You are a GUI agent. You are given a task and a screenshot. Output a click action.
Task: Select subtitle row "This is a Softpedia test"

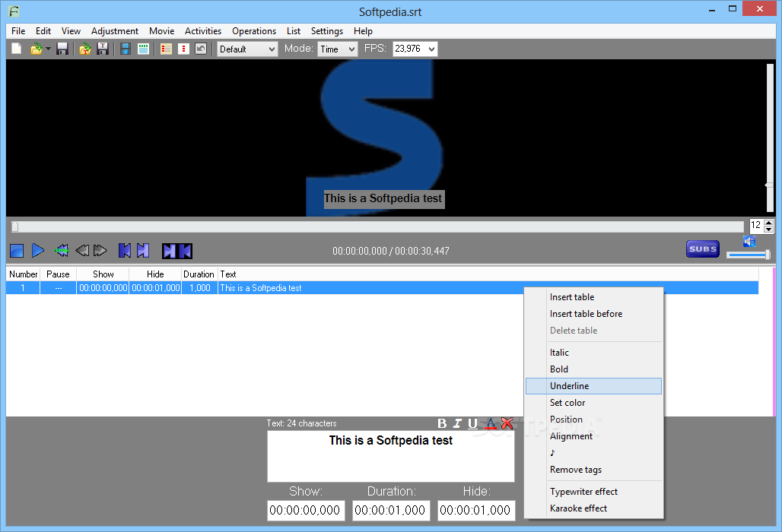coord(382,288)
